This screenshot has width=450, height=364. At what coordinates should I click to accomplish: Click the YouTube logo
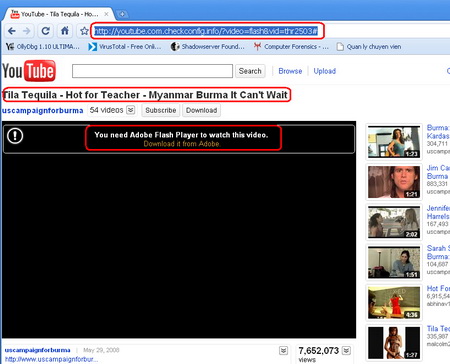coord(29,71)
